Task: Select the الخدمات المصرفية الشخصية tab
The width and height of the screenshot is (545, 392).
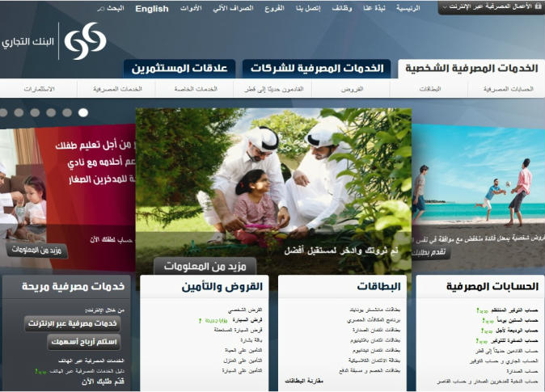Action: click(x=471, y=69)
